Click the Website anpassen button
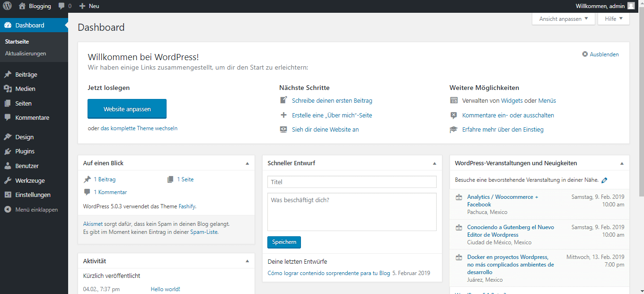Image resolution: width=644 pixels, height=294 pixels. (x=127, y=109)
